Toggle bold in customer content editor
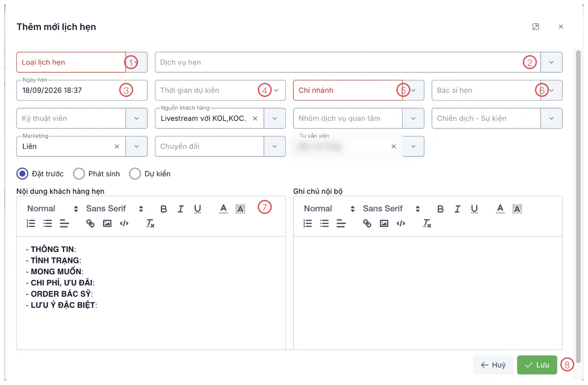588x385 pixels. coord(164,209)
